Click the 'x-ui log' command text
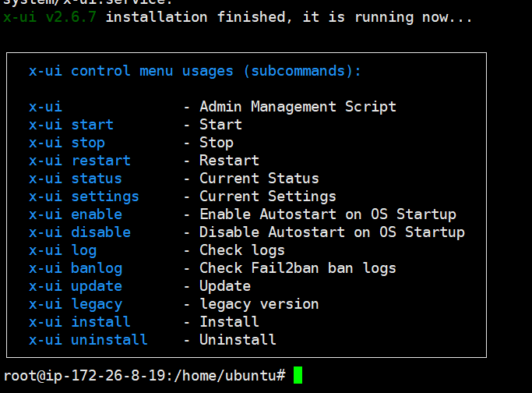Screen dimensions: 532x393 63,250
